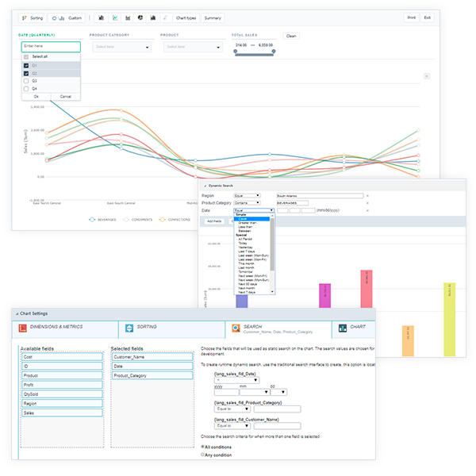Delete the Date search row with X
Image resolution: width=476 pixels, height=476 pixels.
point(367,210)
